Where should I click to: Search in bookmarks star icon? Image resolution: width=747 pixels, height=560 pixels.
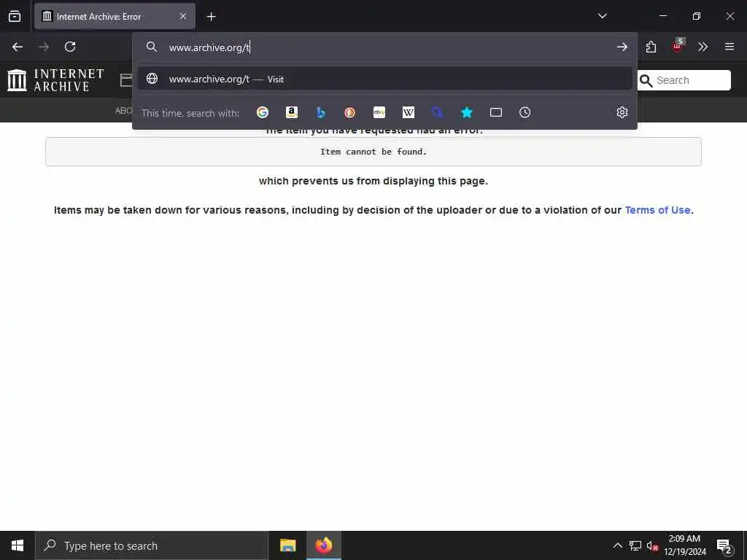coord(467,112)
